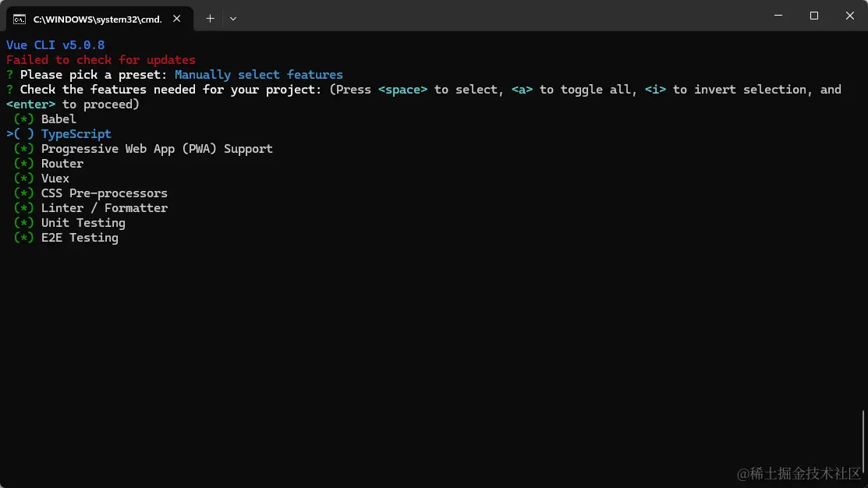Click the '<enter>' key hint
Image resolution: width=868 pixels, height=488 pixels.
[31, 104]
